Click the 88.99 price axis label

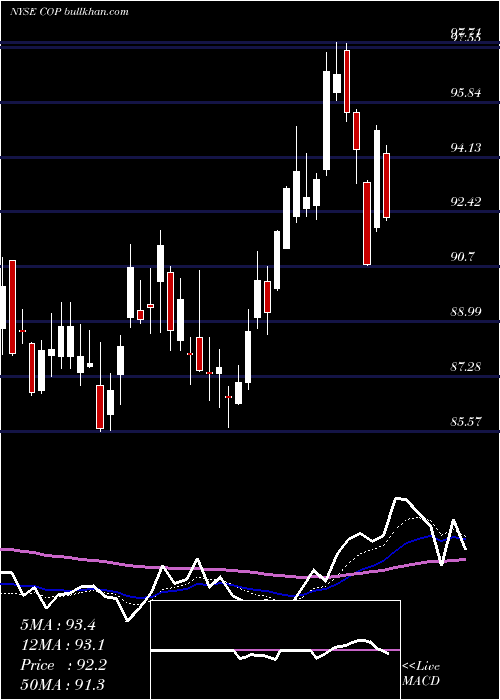click(466, 311)
